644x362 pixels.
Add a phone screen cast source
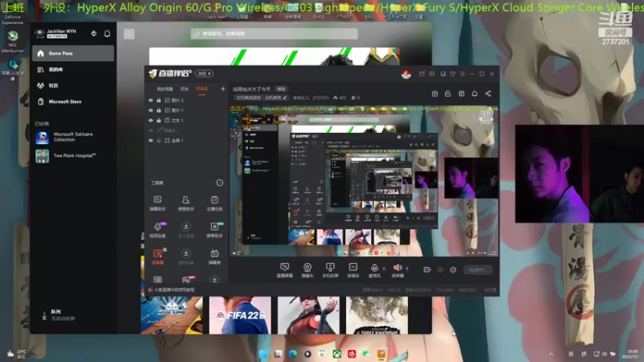pos(330,270)
